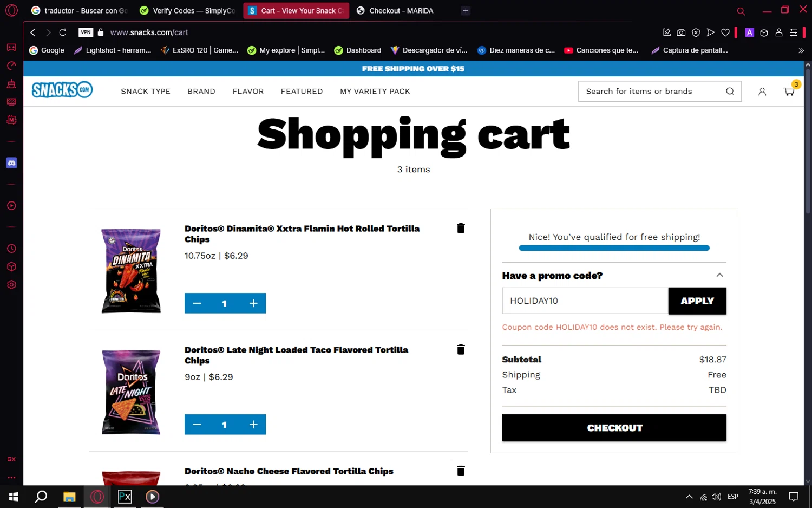The image size is (812, 508).
Task: Click the search magnifier icon in search box
Action: [x=730, y=91]
